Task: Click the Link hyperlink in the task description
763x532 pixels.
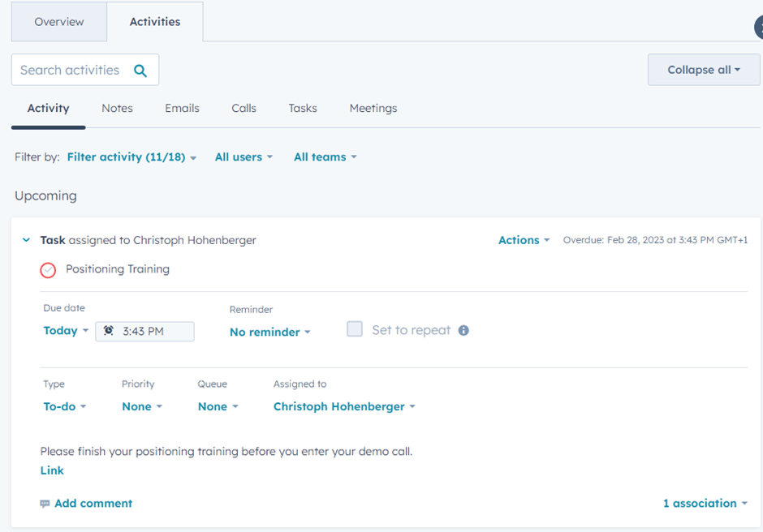Action: pyautogui.click(x=52, y=470)
